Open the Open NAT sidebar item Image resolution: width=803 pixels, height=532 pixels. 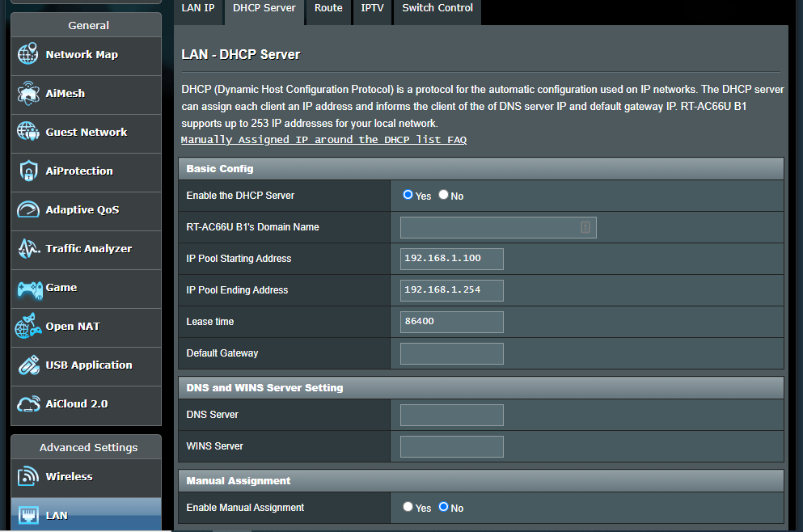(x=73, y=327)
